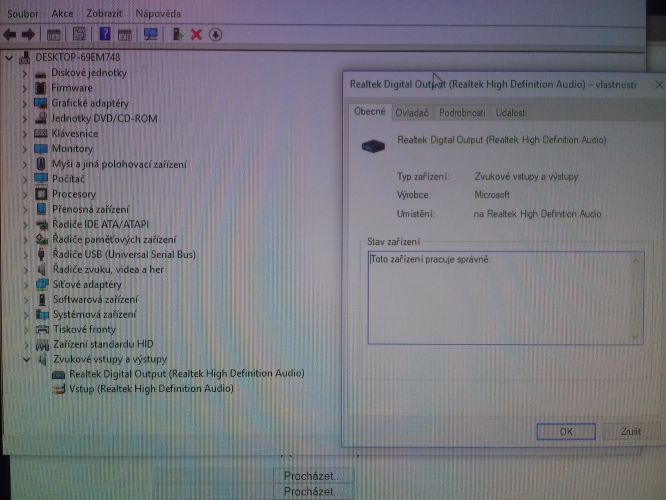Select the Přenosná zařízení tree item
The image size is (666, 500).
(x=90, y=209)
